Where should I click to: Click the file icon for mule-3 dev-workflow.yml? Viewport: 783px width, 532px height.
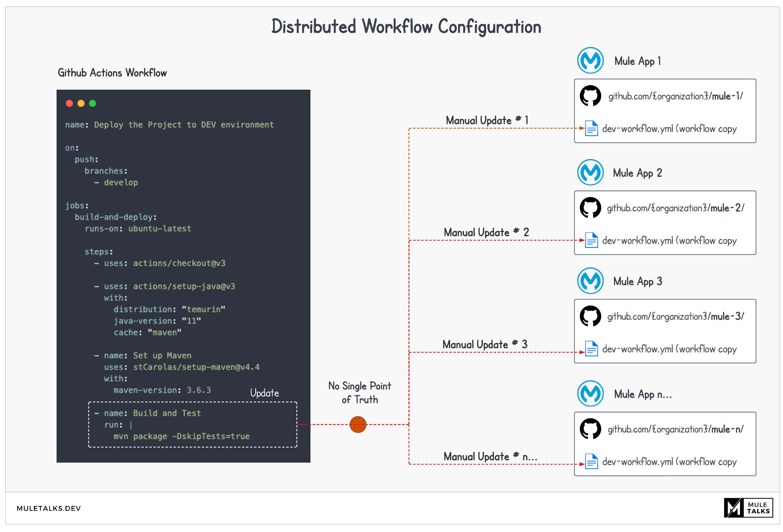(591, 348)
